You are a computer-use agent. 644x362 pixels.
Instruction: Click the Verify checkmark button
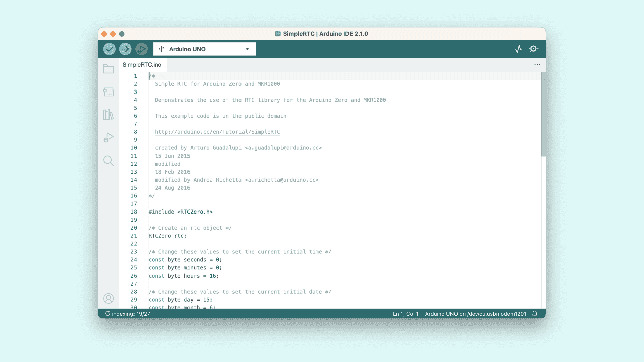[109, 49]
